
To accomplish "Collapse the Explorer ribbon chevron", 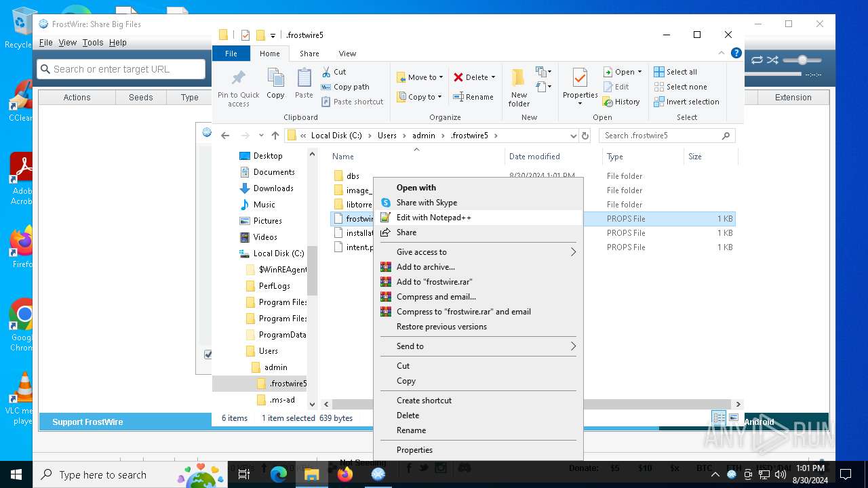I will click(722, 53).
